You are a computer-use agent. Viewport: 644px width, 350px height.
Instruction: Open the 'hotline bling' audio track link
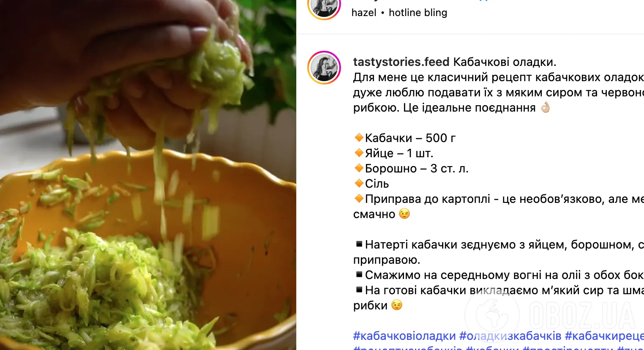coord(418,13)
